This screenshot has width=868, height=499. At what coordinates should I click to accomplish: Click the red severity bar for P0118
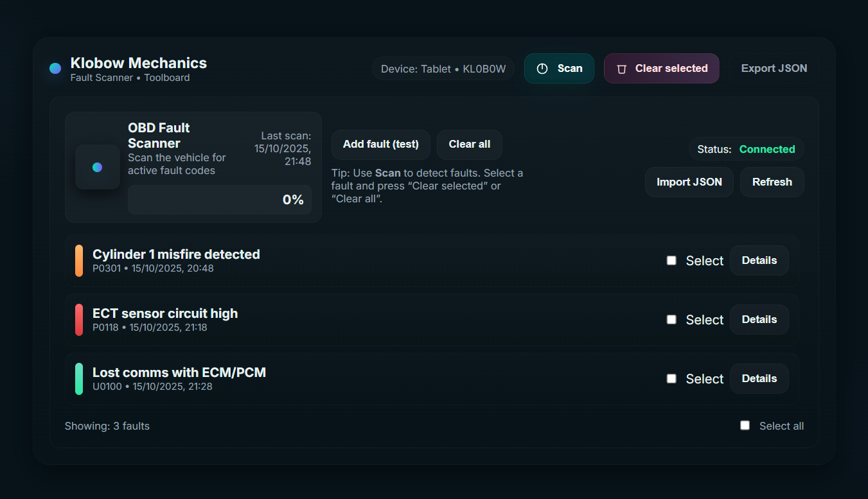(79, 320)
